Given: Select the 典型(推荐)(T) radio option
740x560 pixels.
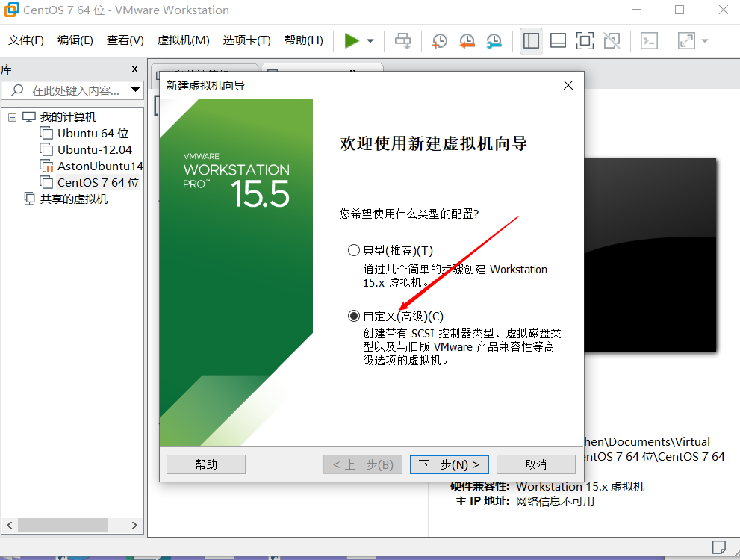Looking at the screenshot, I should click(353, 250).
